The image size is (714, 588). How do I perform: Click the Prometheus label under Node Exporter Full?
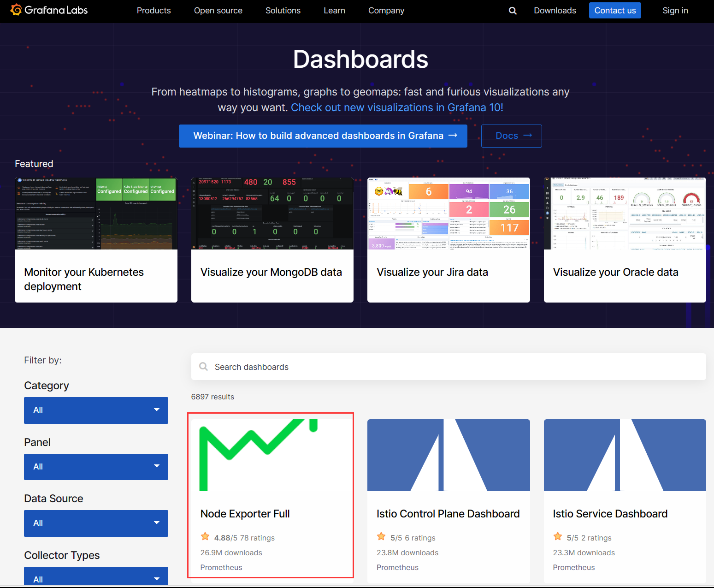point(221,567)
